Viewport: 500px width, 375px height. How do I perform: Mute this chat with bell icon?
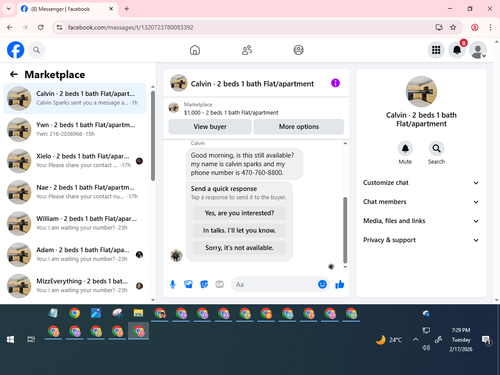point(405,149)
